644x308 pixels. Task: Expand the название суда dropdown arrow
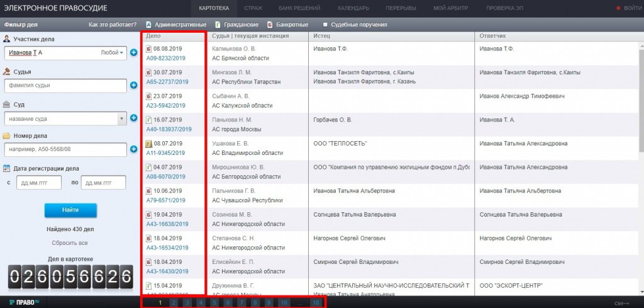121,118
